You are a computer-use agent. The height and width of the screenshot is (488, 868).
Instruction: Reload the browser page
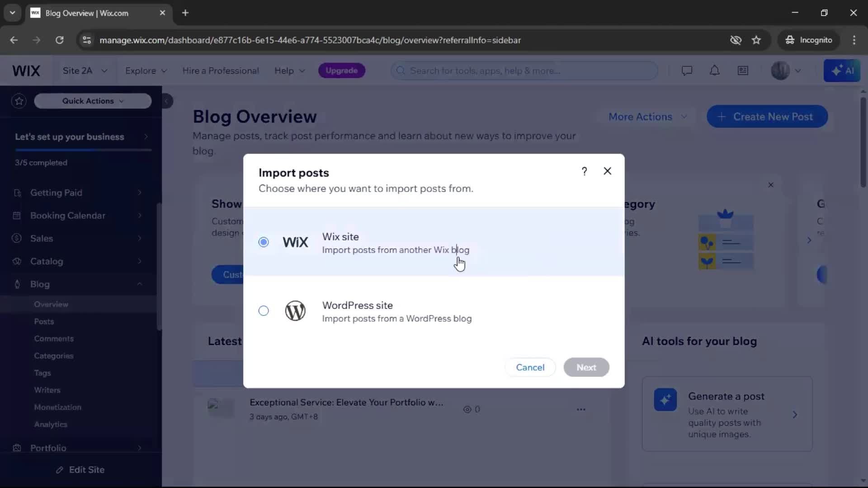tap(59, 40)
